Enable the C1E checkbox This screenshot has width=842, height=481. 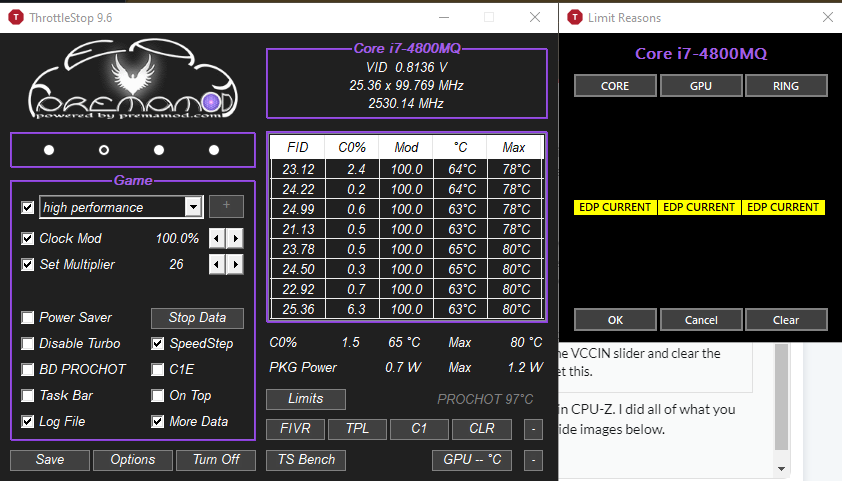[157, 369]
